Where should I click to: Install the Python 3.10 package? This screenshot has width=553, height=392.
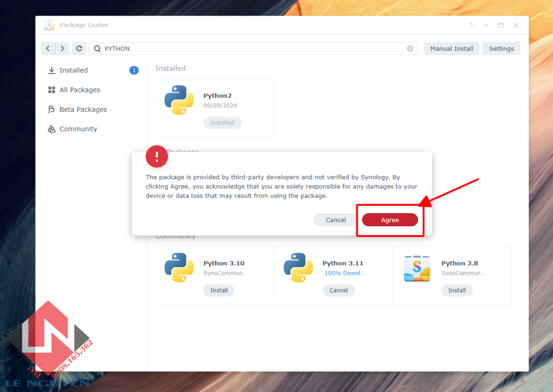click(219, 290)
